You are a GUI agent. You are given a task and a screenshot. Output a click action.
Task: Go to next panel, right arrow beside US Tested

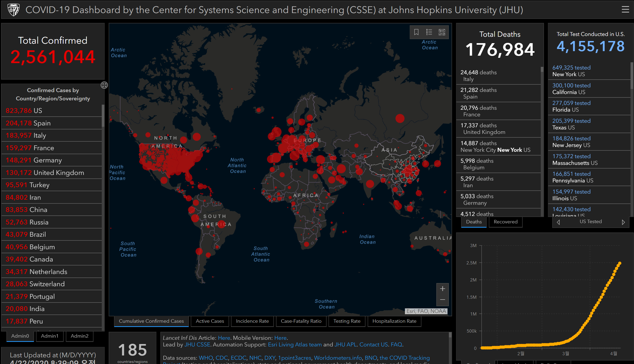tap(623, 222)
